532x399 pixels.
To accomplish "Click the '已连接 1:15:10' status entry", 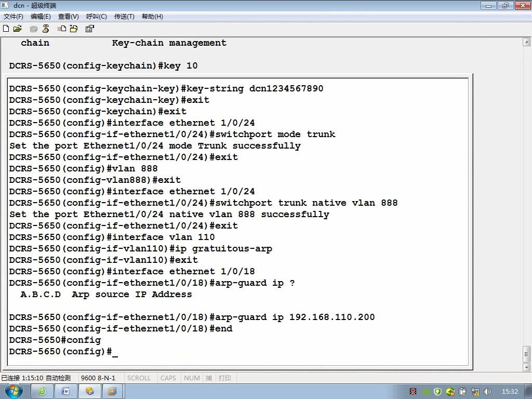I will pyautogui.click(x=22, y=378).
